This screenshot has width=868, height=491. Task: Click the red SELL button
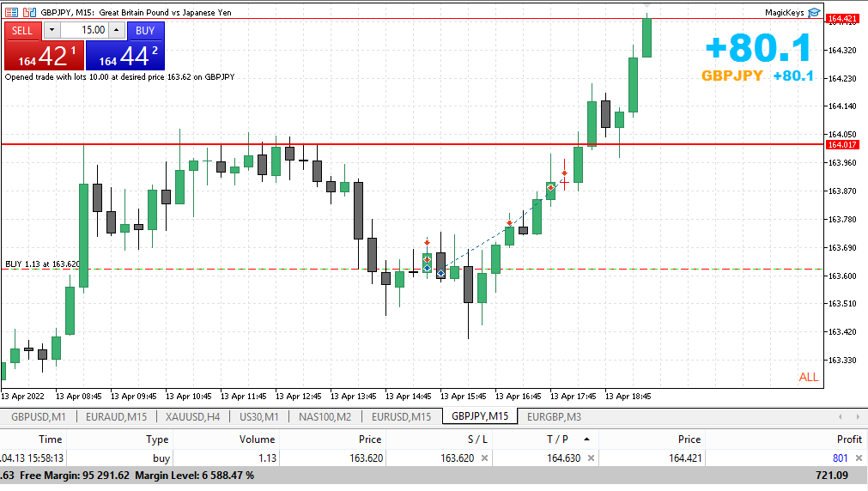[22, 30]
